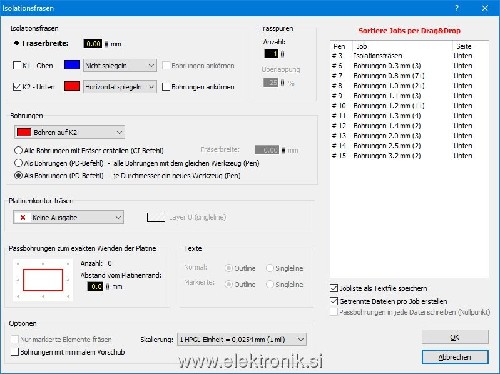Click the OK button
Image resolution: width=500 pixels, height=374 pixels.
tap(455, 337)
